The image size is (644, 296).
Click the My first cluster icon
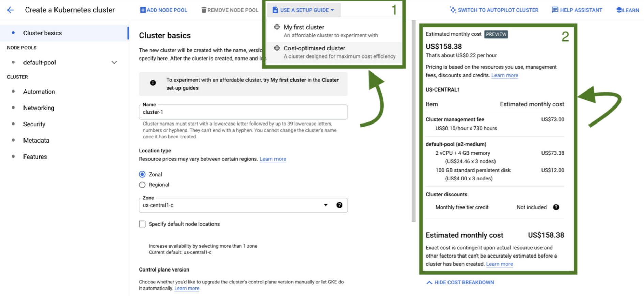277,27
